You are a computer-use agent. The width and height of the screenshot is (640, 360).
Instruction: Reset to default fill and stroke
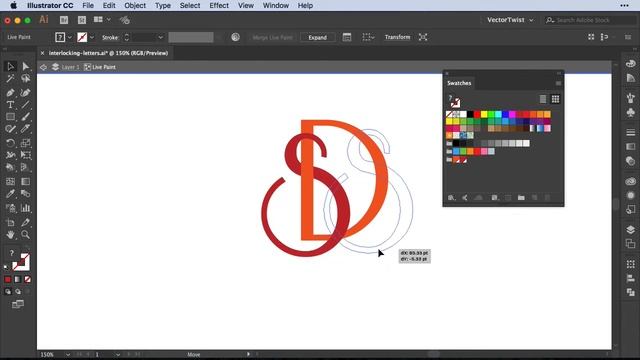click(x=6, y=267)
